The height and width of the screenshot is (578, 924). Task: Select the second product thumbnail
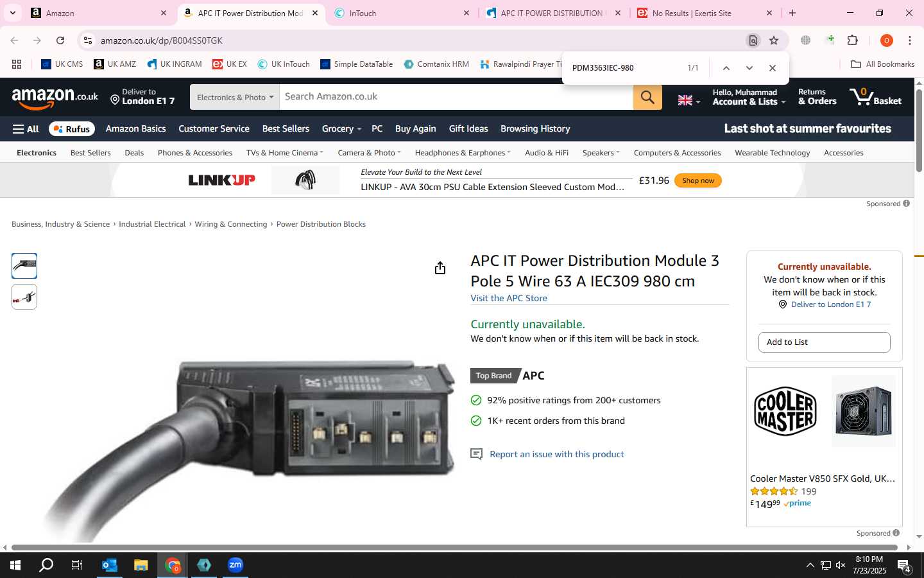[24, 297]
